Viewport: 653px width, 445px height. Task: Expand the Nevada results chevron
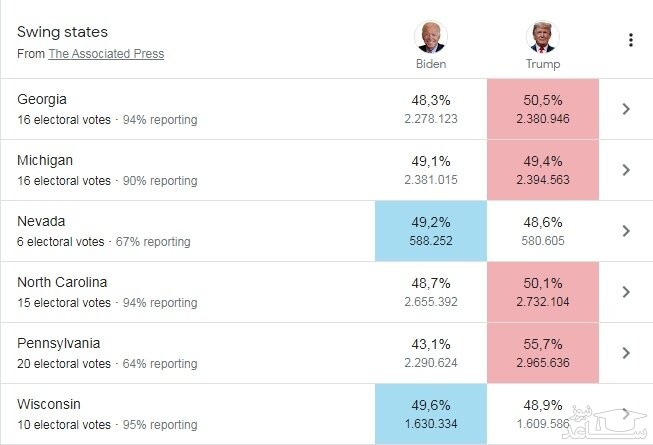(x=626, y=231)
